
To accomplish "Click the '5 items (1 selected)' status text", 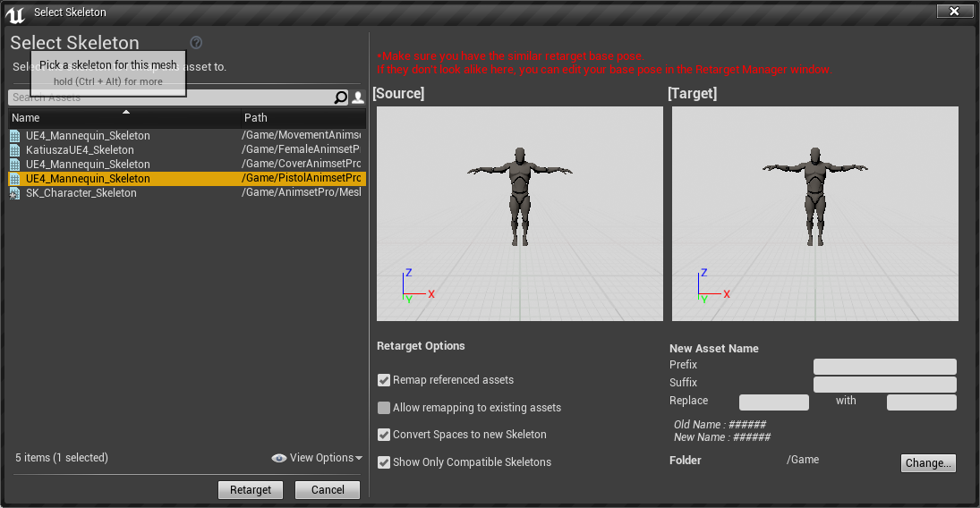I will pos(62,457).
